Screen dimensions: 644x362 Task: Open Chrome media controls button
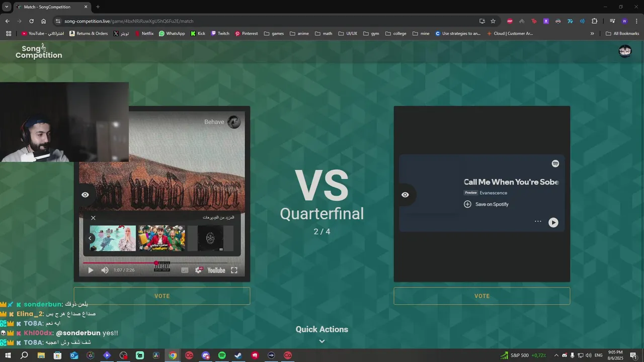click(x=612, y=21)
